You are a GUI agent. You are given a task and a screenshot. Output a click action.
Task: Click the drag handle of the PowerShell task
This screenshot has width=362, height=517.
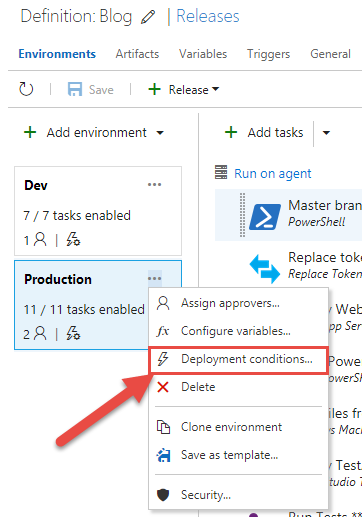242,215
